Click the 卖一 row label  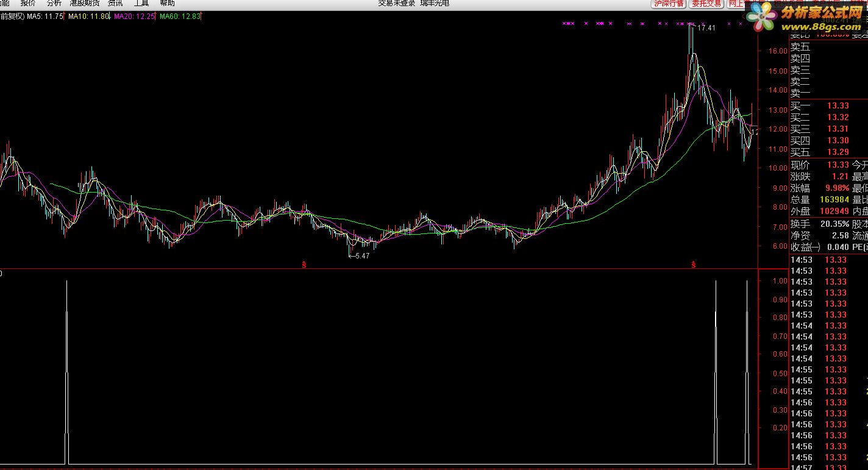(x=800, y=93)
